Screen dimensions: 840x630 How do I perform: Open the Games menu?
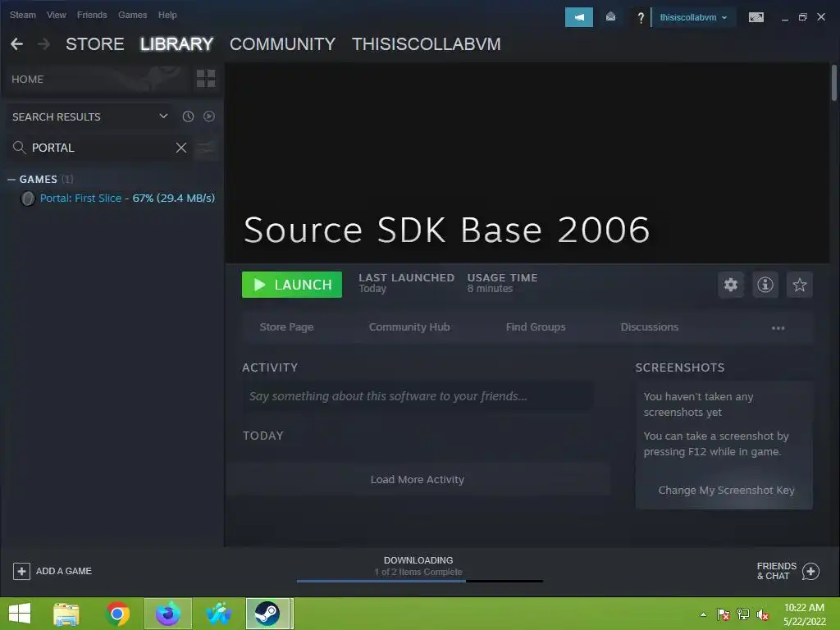pos(132,15)
